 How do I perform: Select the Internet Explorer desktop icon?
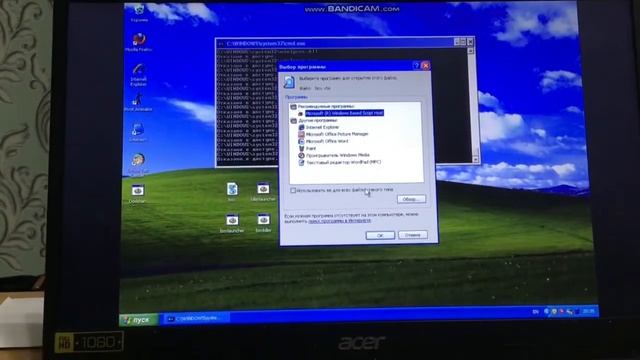point(138,74)
